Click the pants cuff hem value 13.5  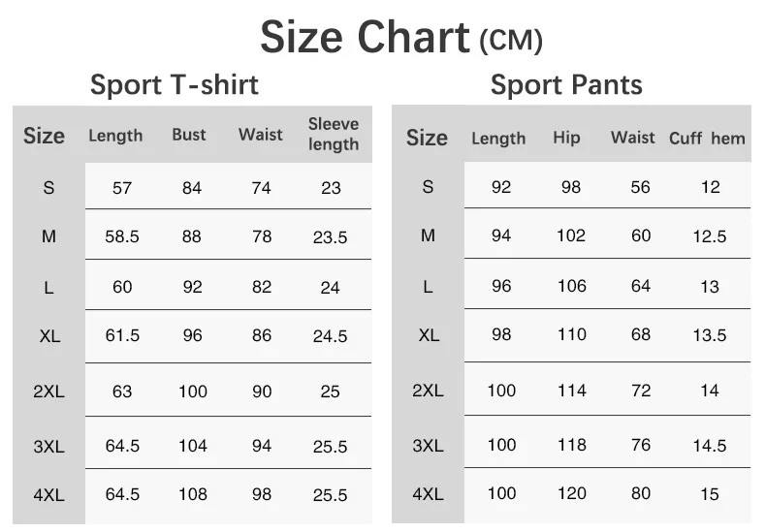coord(710,335)
